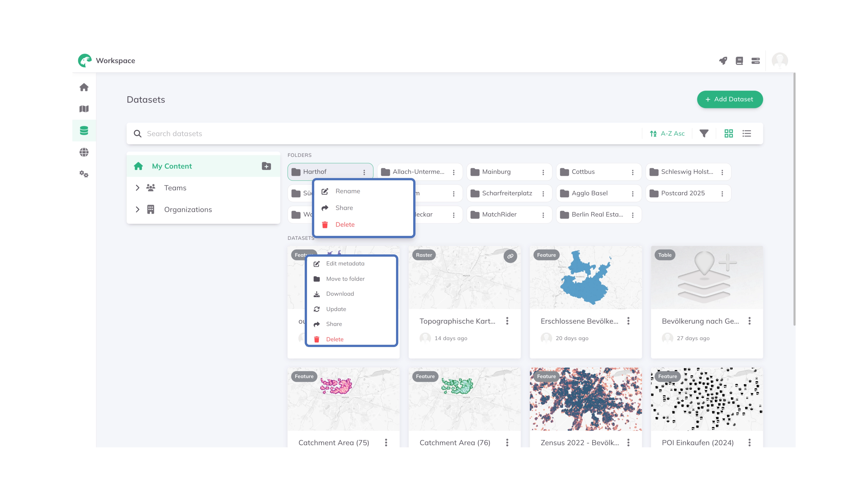Expand the Teams tree node

tap(137, 188)
